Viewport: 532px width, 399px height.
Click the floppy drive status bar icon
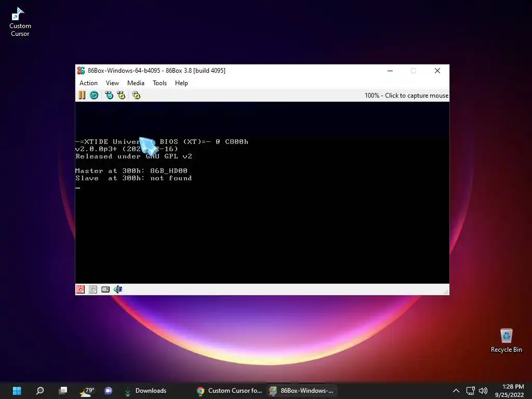81,289
